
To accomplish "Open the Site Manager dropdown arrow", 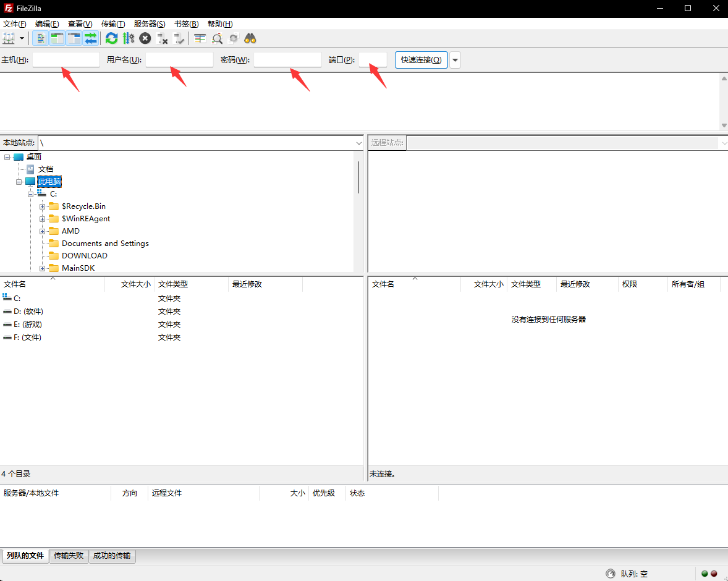I will [x=22, y=38].
